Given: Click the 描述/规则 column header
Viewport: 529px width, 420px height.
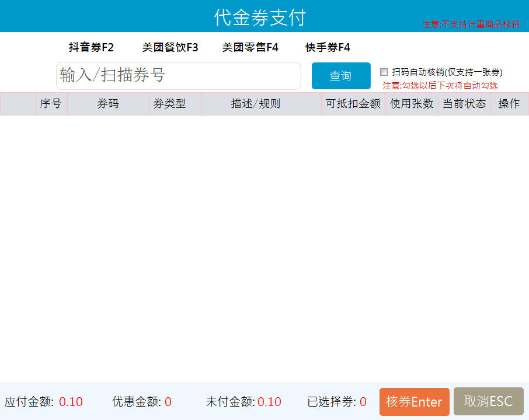Looking at the screenshot, I should [262, 103].
